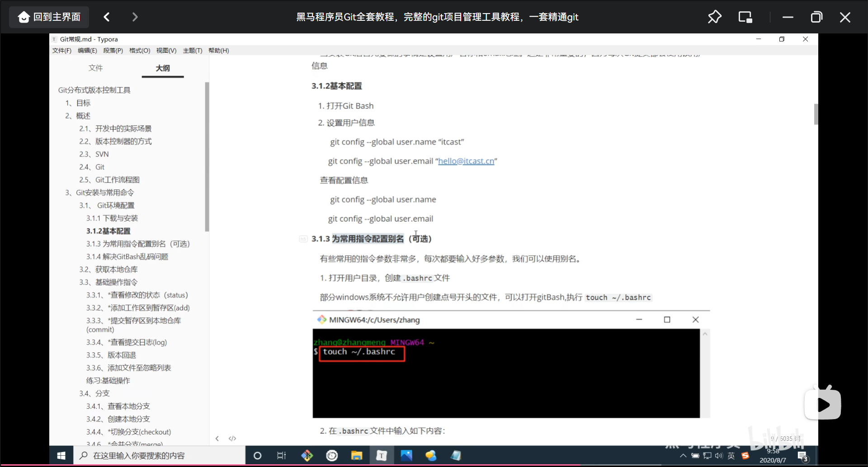868x467 pixels.
Task: Open outline item 2.1、开发中的实际场景
Action: point(115,129)
